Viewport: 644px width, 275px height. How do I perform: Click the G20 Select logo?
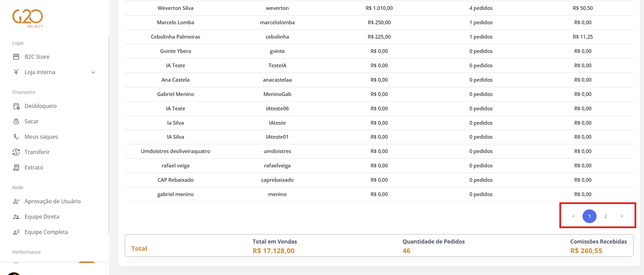pos(28,18)
